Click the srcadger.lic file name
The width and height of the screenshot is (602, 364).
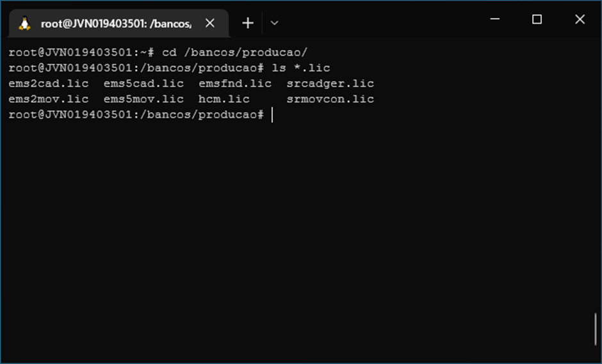[x=330, y=84]
